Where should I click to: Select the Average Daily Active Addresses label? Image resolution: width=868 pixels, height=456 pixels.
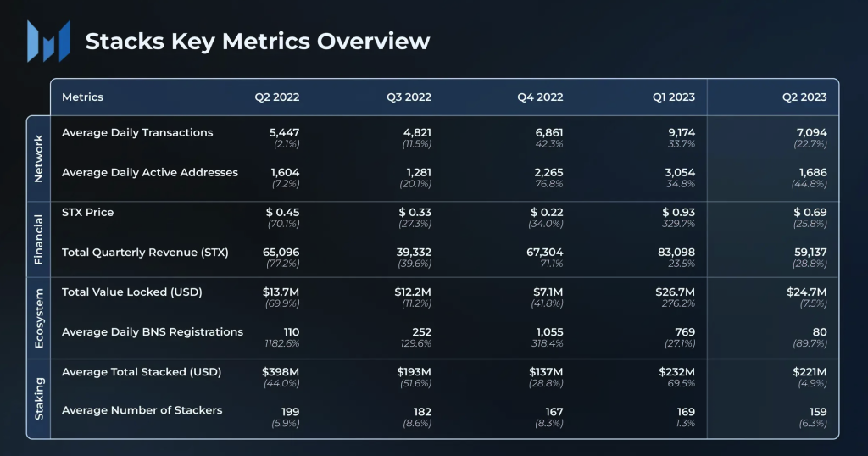point(150,173)
